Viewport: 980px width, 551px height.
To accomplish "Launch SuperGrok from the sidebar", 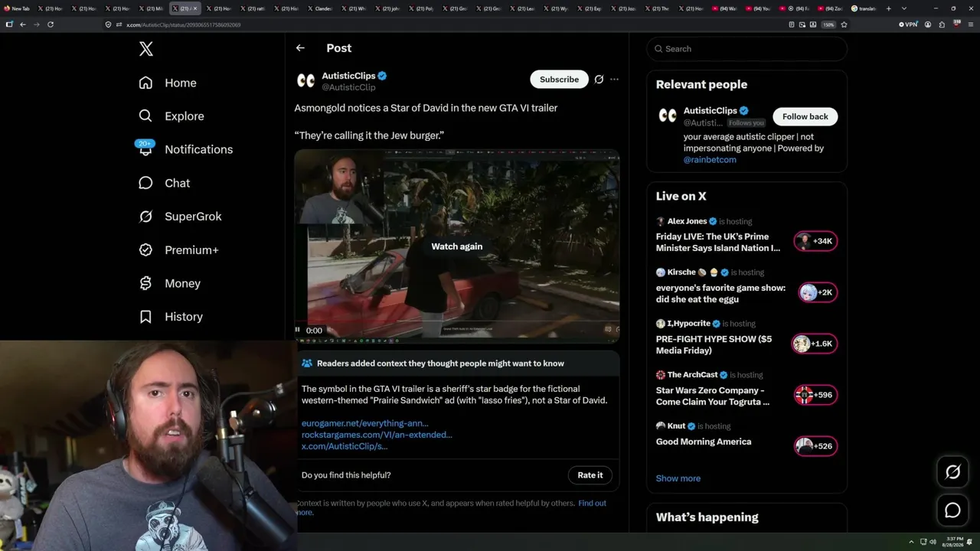I will 180,217.
